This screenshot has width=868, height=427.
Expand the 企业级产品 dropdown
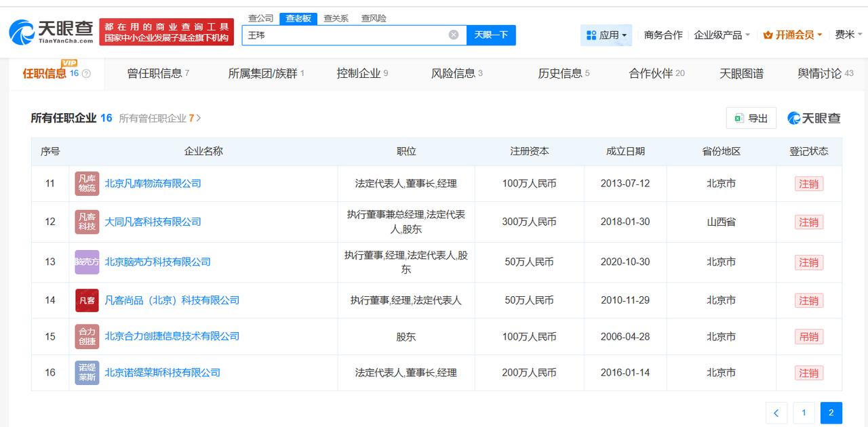coord(722,35)
